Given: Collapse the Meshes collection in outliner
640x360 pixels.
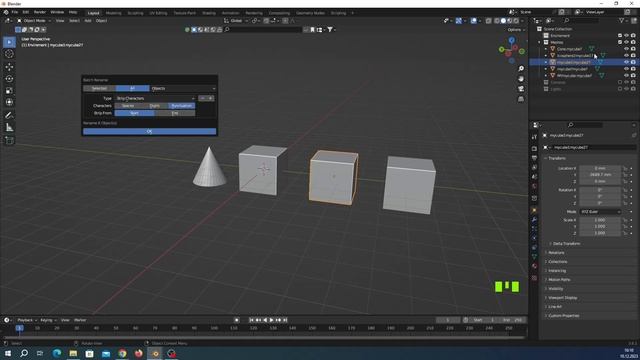Looking at the screenshot, I should pos(540,42).
